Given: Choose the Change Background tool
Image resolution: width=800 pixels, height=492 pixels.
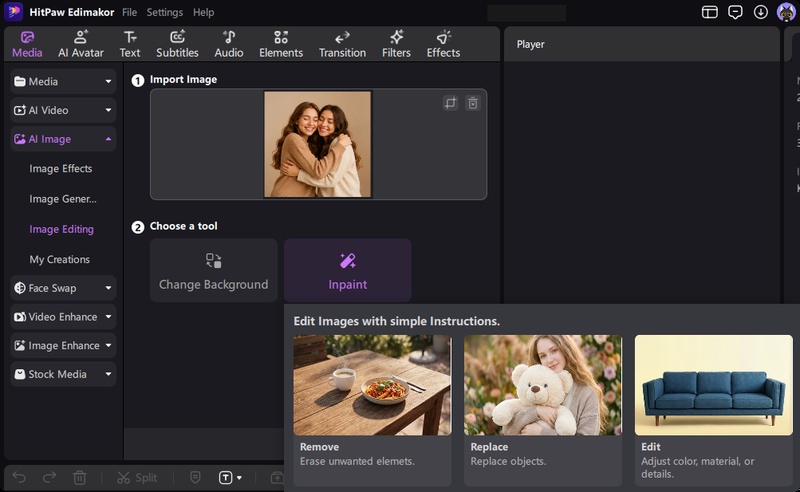Looking at the screenshot, I should point(213,270).
